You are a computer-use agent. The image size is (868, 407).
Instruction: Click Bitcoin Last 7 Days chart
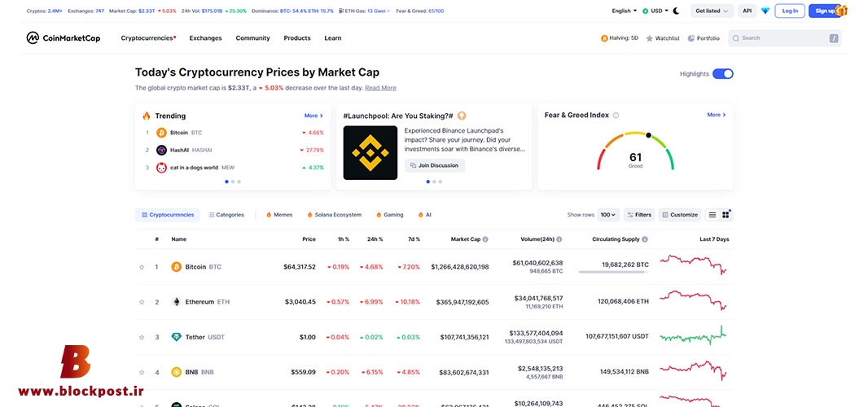[693, 264]
